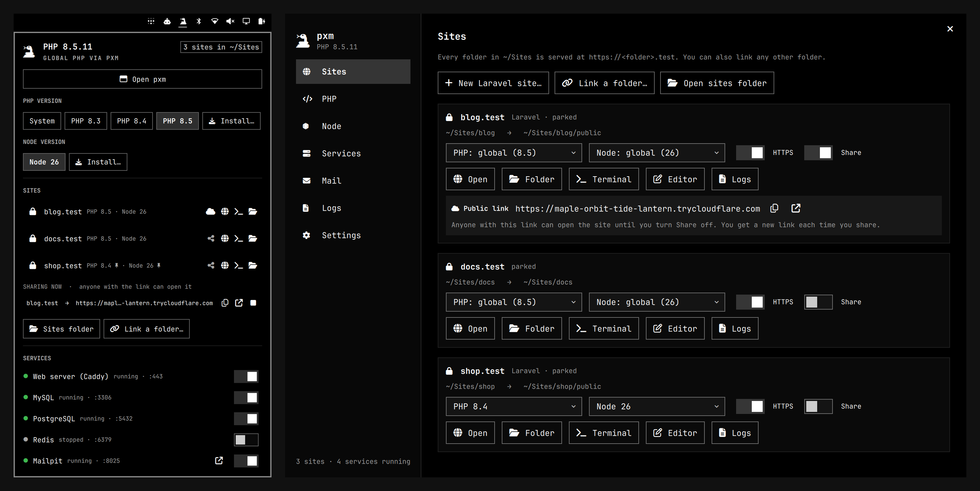Open the PHP 8.4 dropdown for shop.test
980x491 pixels.
pos(514,406)
